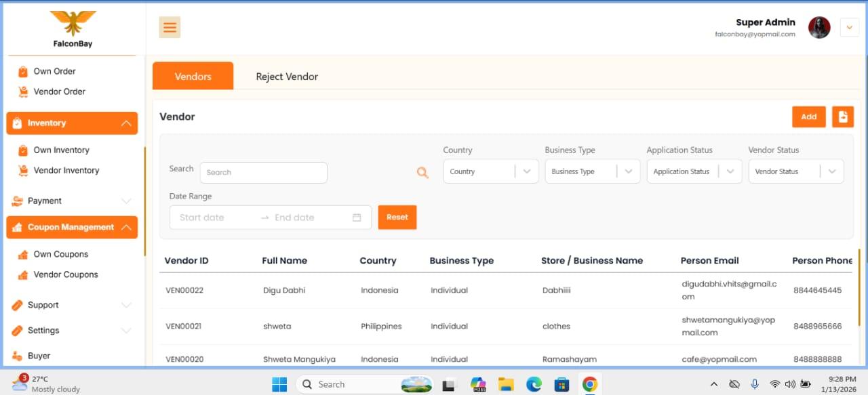Click the hamburger menu icon

(x=170, y=27)
